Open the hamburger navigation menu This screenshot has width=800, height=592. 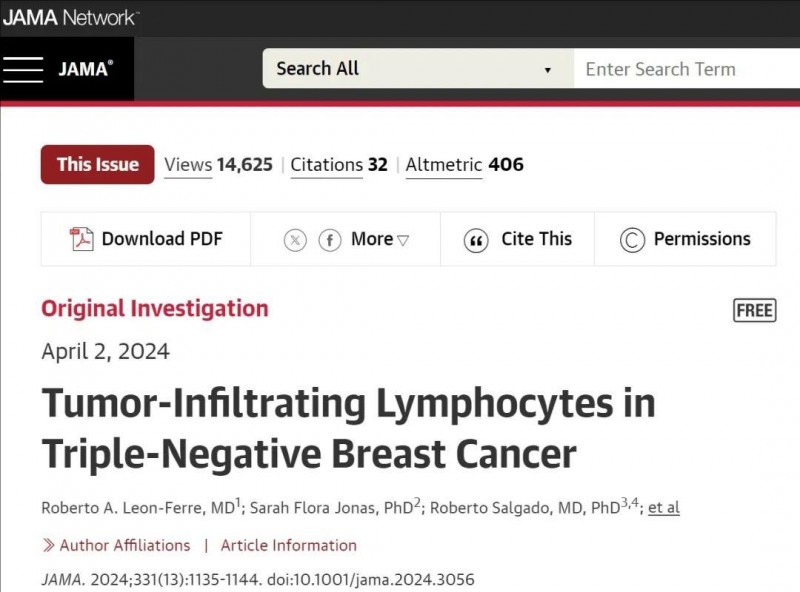point(23,69)
